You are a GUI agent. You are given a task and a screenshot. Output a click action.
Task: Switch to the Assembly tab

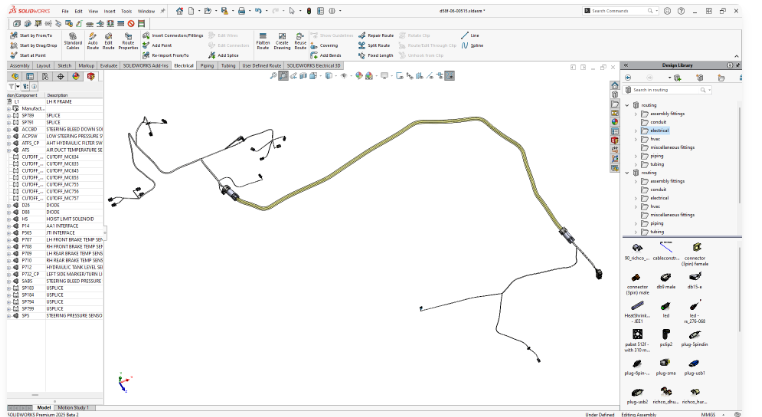point(20,66)
